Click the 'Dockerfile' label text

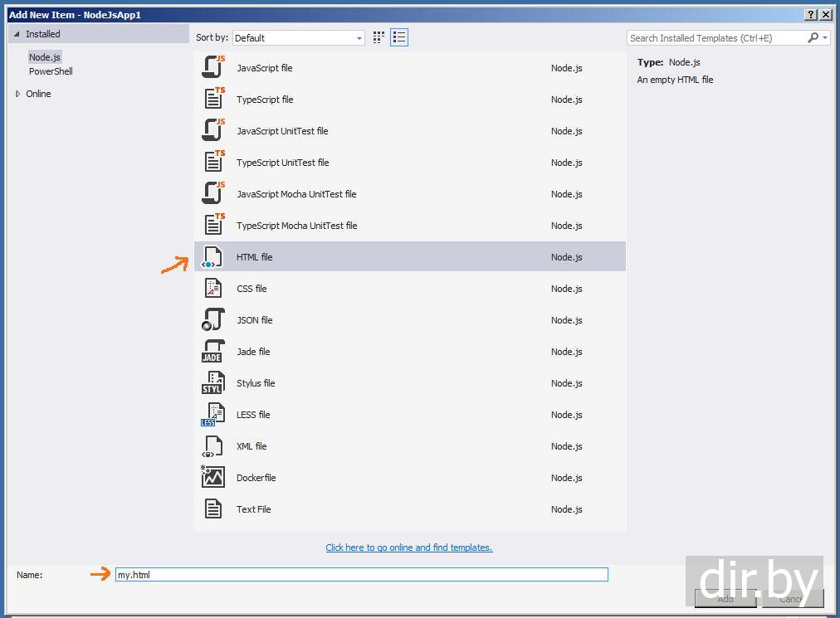pyautogui.click(x=256, y=478)
